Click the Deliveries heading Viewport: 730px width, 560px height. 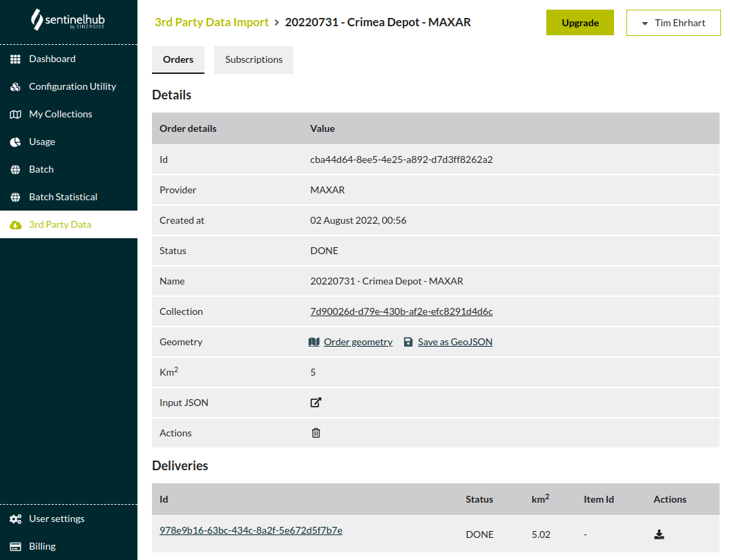pos(180,466)
